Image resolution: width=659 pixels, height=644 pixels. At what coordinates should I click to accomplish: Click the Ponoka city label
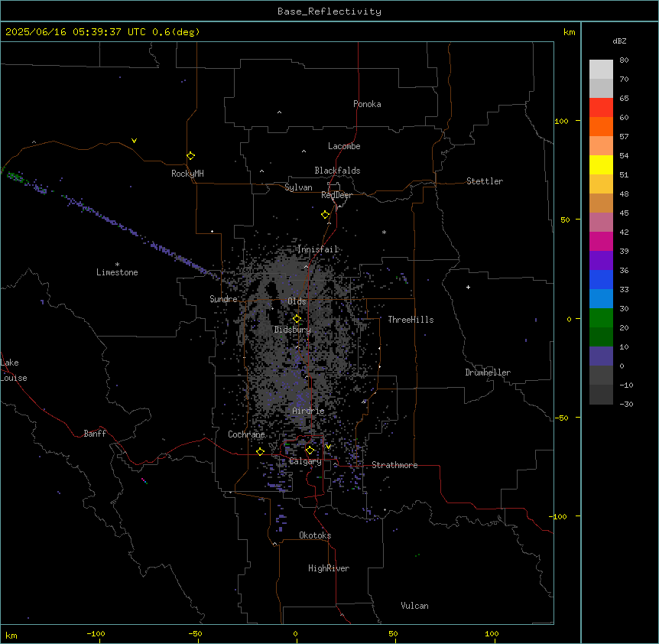pyautogui.click(x=367, y=104)
